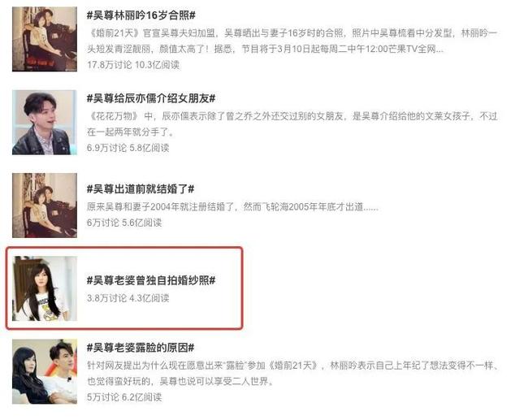
Task: Open hashtag #吴尊林丽吟16岁合照#
Action: click(x=141, y=15)
